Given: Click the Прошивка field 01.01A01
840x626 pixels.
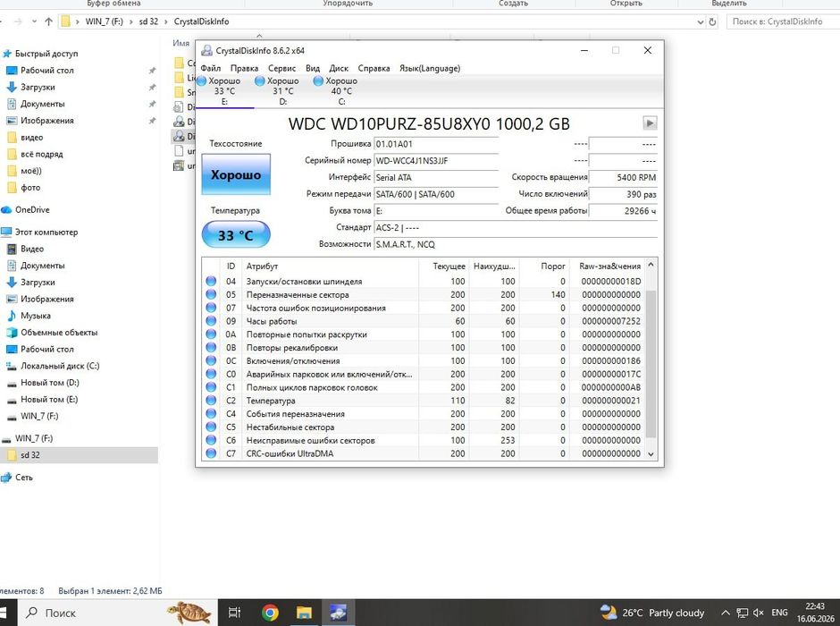Looking at the screenshot, I should 436,144.
